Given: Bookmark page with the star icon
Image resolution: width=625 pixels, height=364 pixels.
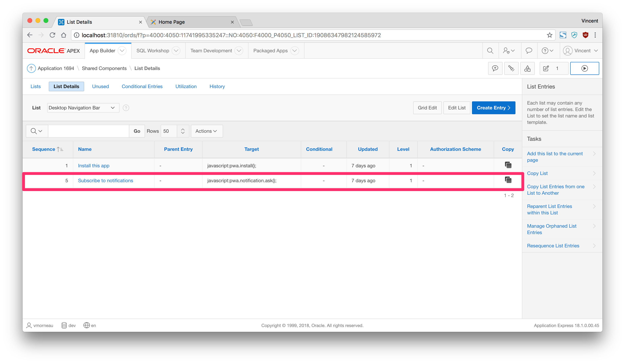Looking at the screenshot, I should [x=549, y=35].
